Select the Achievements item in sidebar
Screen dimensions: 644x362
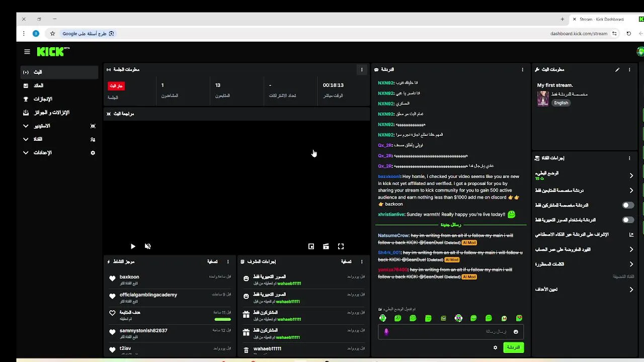pos(59,99)
